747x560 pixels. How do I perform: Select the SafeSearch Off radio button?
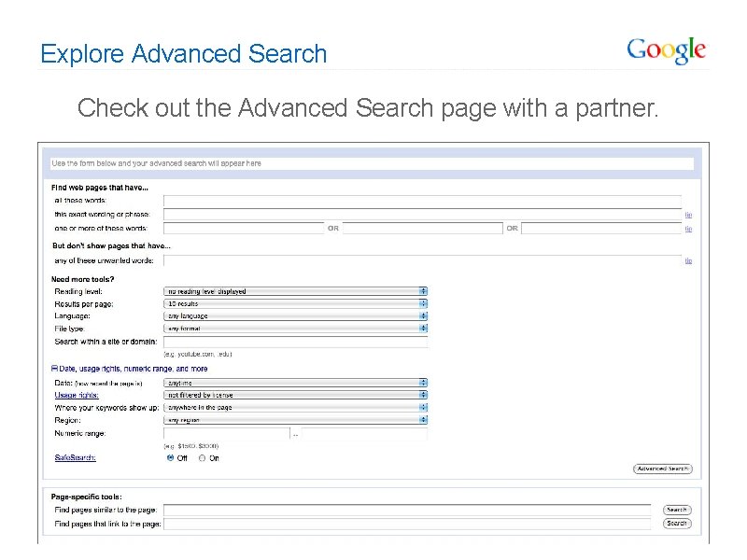[x=170, y=458]
